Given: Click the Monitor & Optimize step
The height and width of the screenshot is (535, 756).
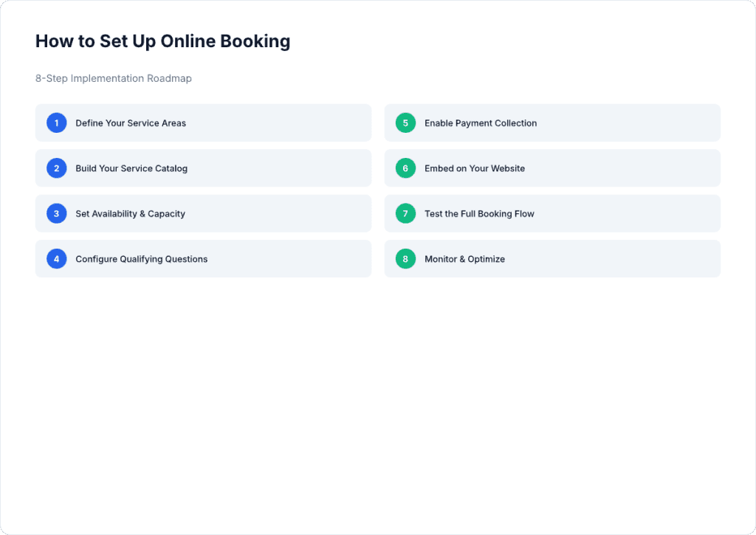Looking at the screenshot, I should [552, 258].
